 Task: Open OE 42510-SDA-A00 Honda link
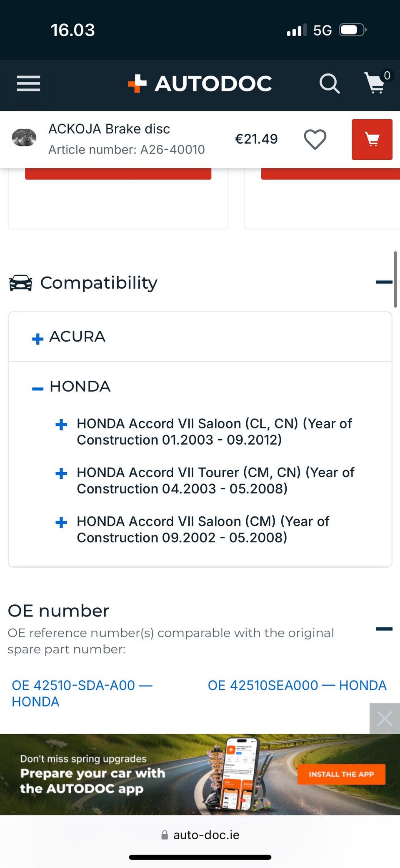click(x=82, y=693)
